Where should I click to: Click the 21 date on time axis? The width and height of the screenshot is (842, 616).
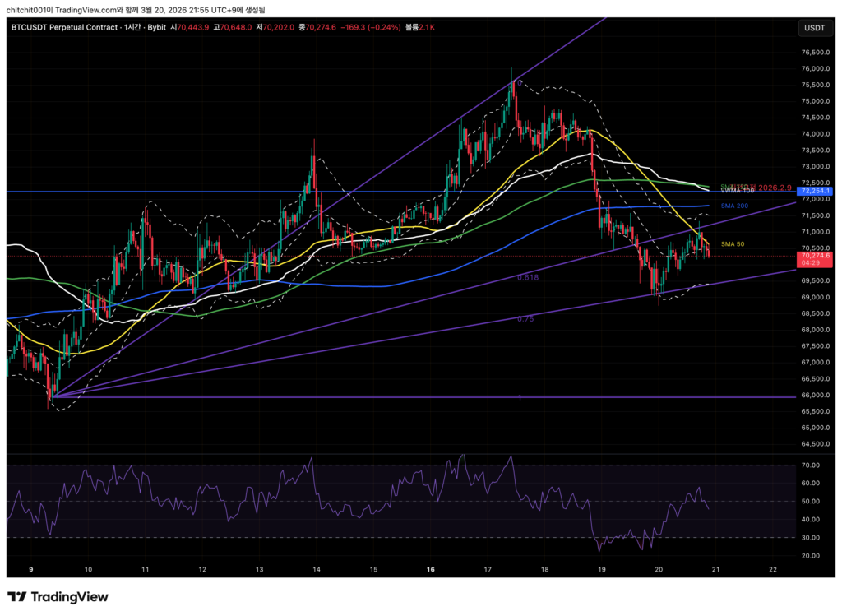pyautogui.click(x=715, y=568)
